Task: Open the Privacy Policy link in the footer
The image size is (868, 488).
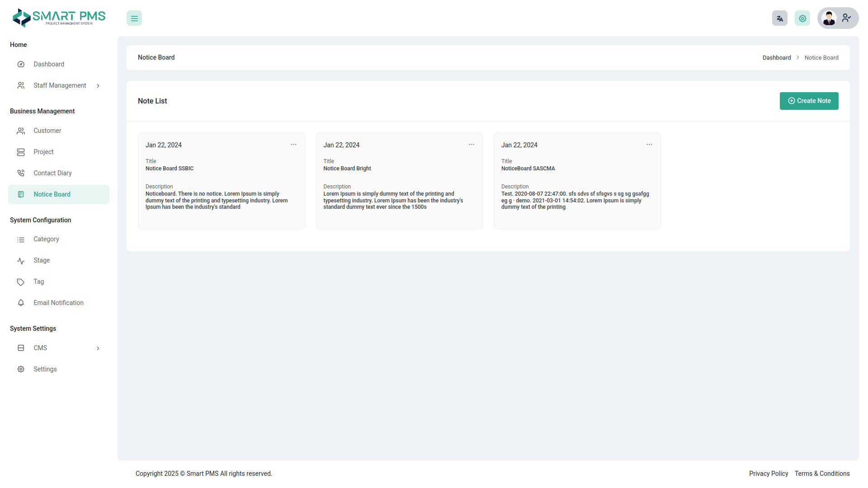Action: 768,473
